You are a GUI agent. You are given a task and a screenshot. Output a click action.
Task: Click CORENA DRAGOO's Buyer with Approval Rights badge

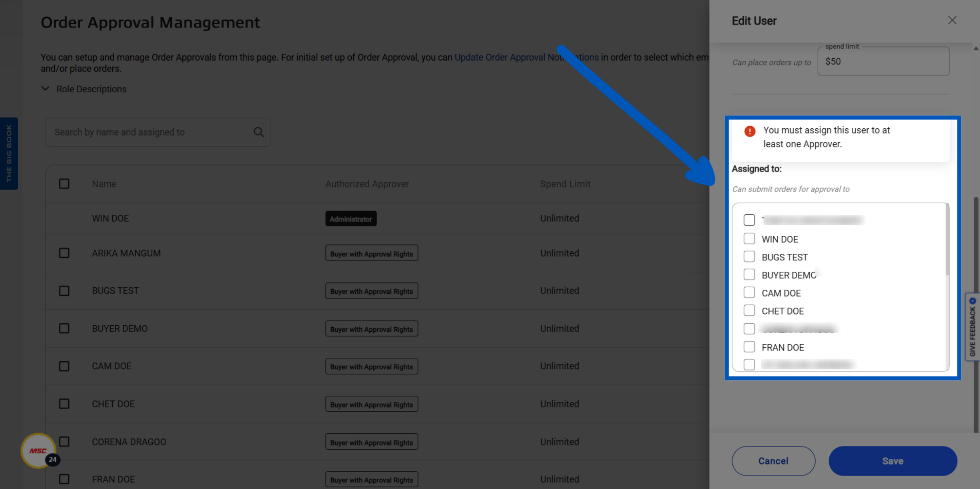(x=372, y=442)
